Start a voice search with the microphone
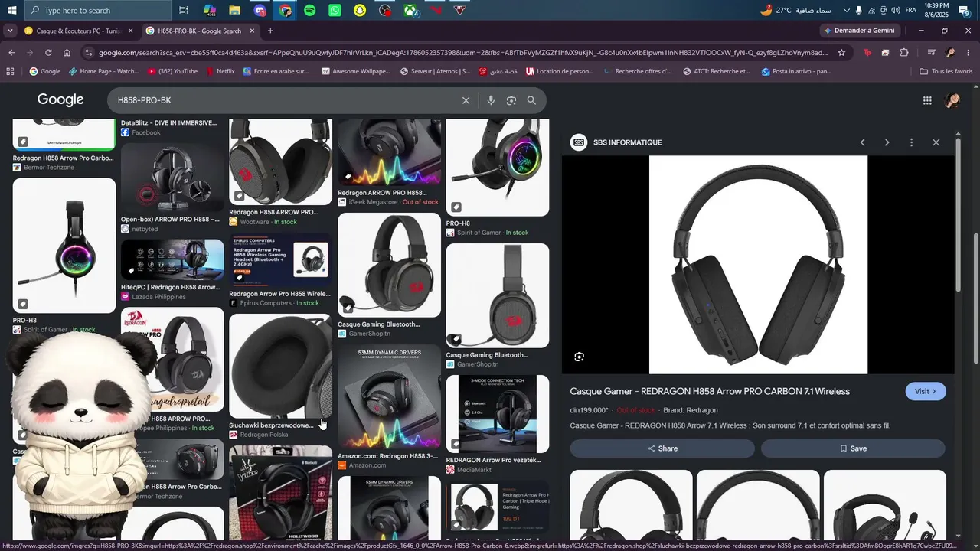This screenshot has height=551, width=980. click(x=491, y=100)
